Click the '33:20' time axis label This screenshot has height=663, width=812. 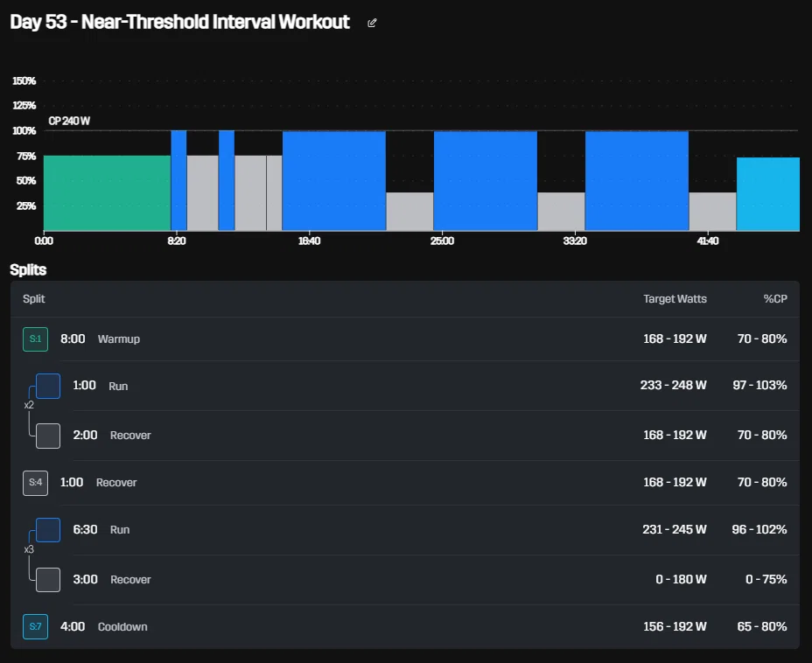[x=575, y=241]
